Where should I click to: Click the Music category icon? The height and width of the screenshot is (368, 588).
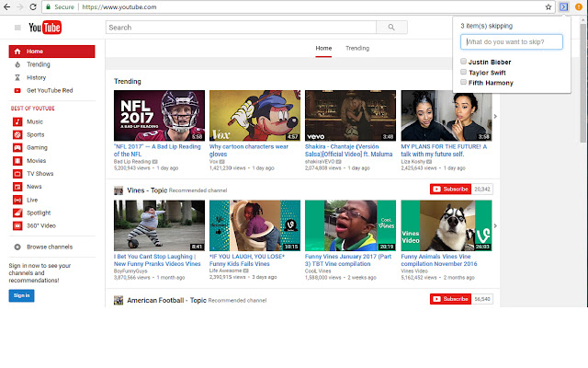click(x=17, y=121)
